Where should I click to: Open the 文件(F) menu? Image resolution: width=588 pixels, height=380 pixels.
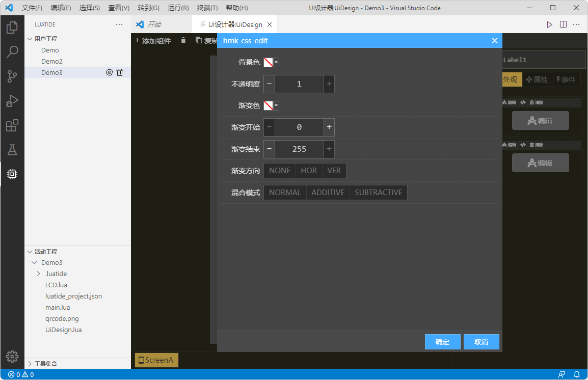[32, 8]
